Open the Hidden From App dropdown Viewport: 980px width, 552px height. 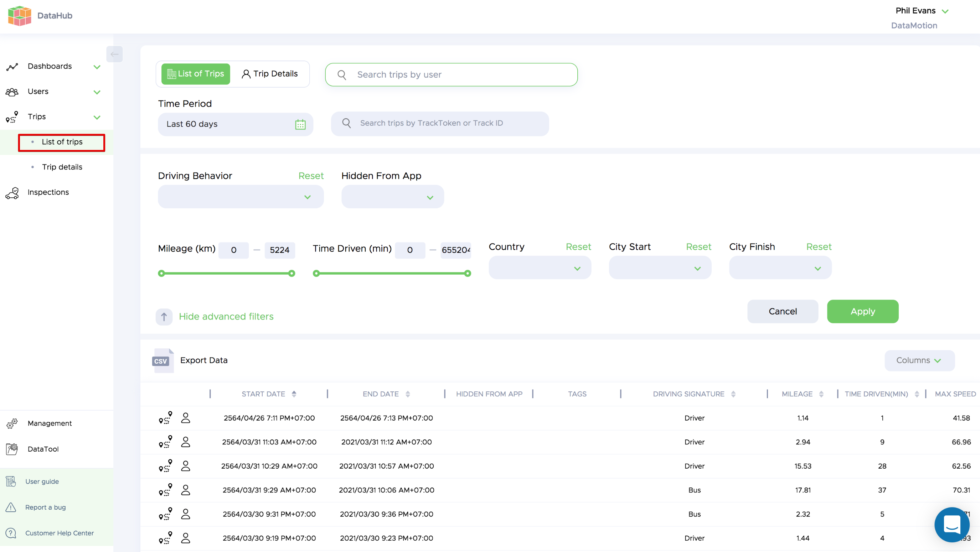coord(393,197)
